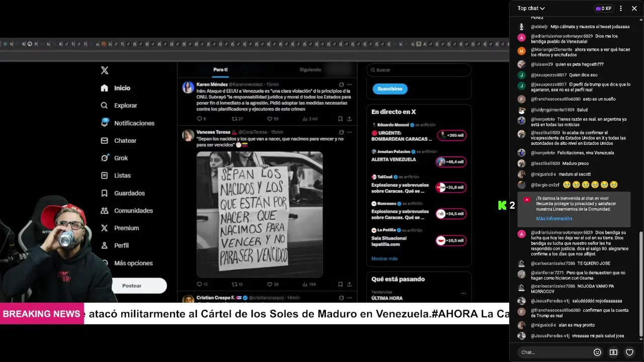Reply to Karen Méndez's post
644x362 pixels.
[x=201, y=119]
